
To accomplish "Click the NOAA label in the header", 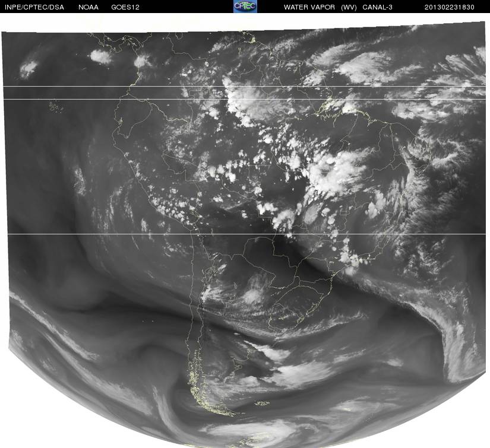I will coord(88,7).
